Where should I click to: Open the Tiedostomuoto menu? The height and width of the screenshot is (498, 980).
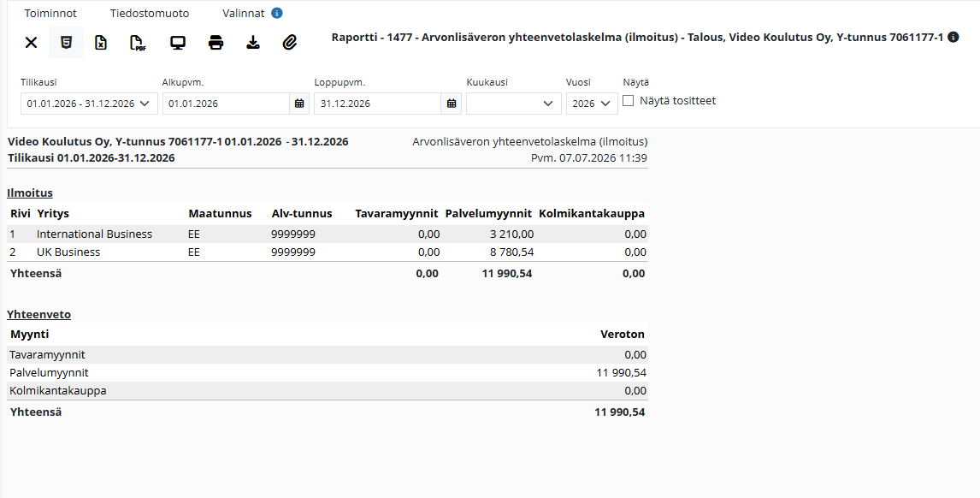(x=150, y=13)
